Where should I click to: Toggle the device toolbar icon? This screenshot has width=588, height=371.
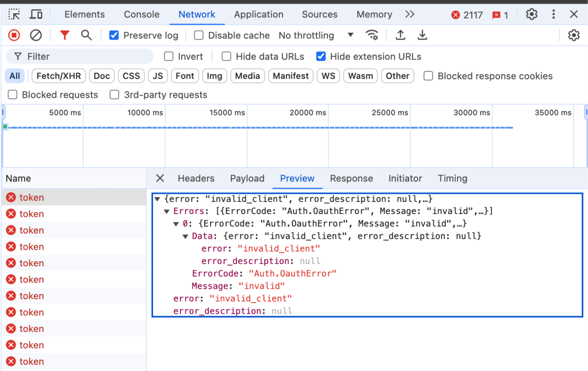click(36, 14)
